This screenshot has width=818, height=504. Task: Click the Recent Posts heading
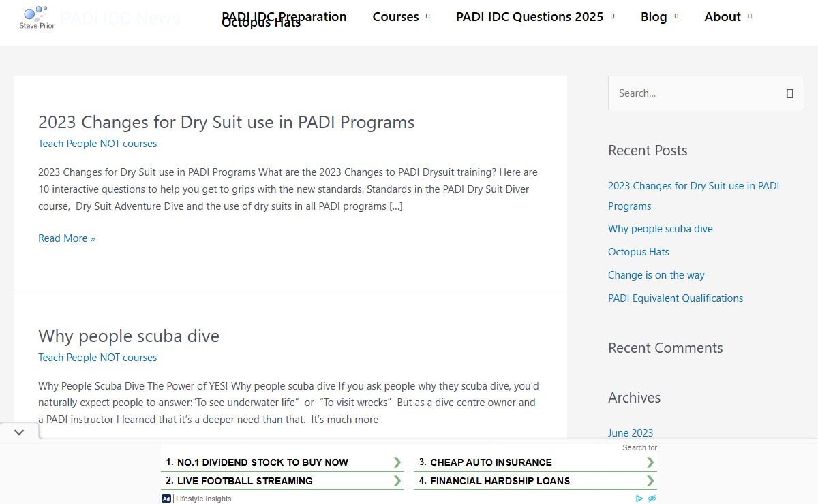coord(648,151)
